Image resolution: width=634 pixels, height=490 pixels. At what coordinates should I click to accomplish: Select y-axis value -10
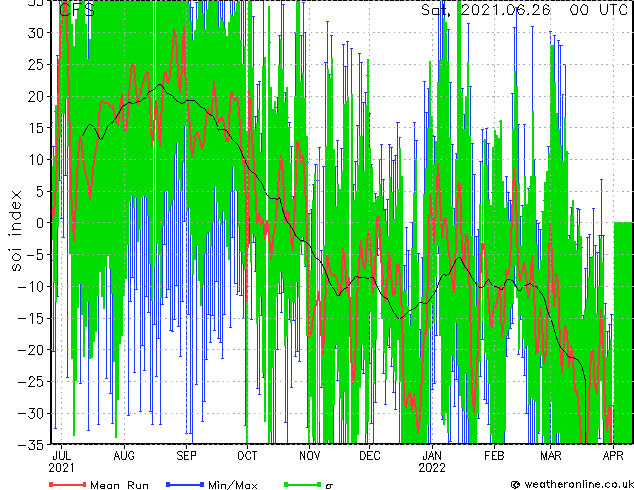click(x=30, y=286)
